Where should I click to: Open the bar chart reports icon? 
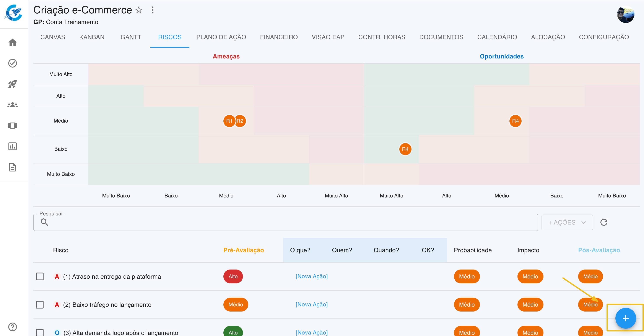pyautogui.click(x=13, y=146)
